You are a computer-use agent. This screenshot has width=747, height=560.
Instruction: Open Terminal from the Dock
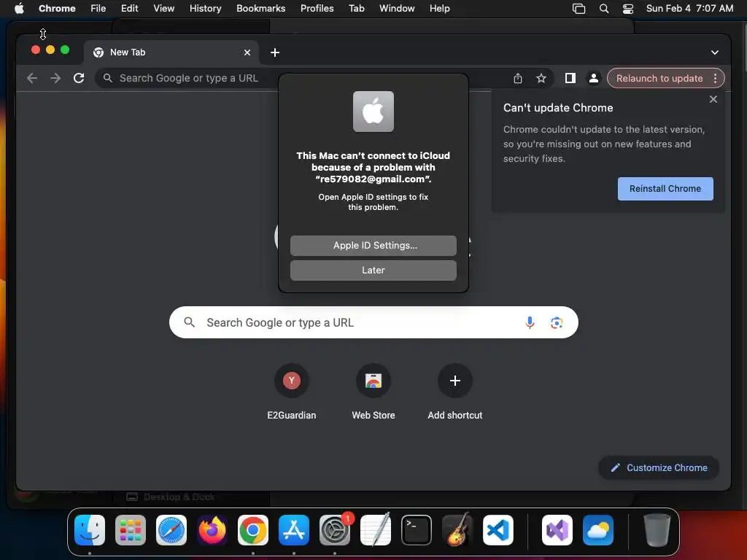click(x=417, y=530)
